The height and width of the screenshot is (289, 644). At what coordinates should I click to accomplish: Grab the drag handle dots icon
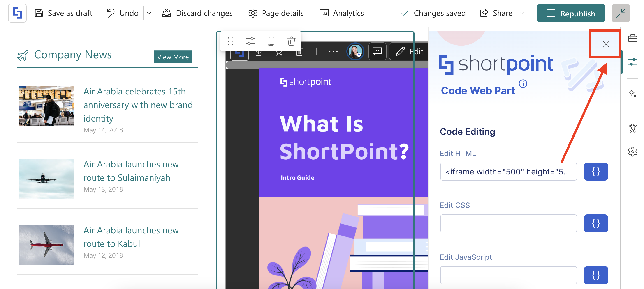230,41
